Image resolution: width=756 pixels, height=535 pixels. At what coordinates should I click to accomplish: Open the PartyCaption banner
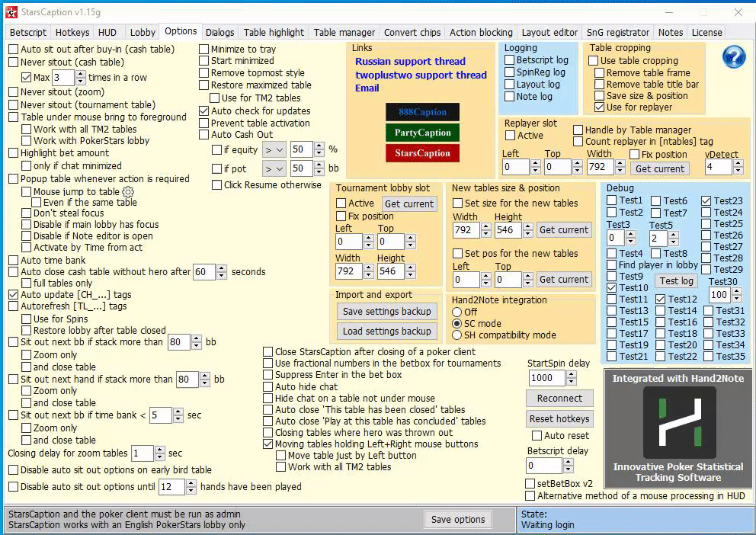click(x=422, y=133)
